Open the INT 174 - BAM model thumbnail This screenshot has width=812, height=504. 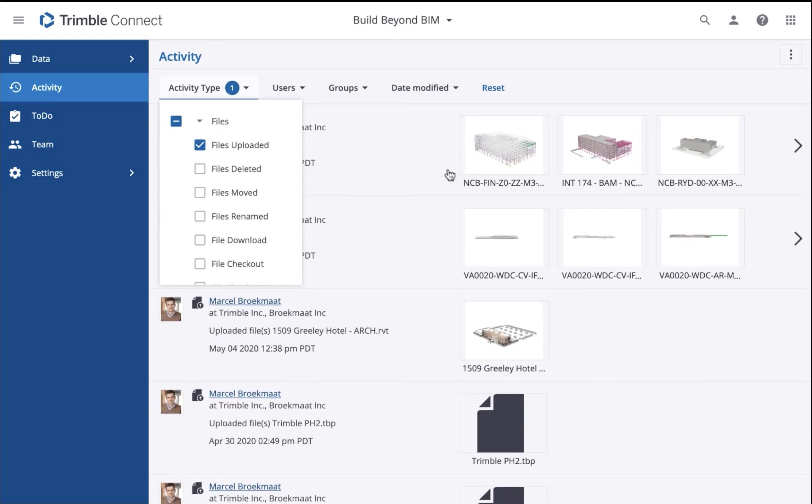[x=602, y=145]
